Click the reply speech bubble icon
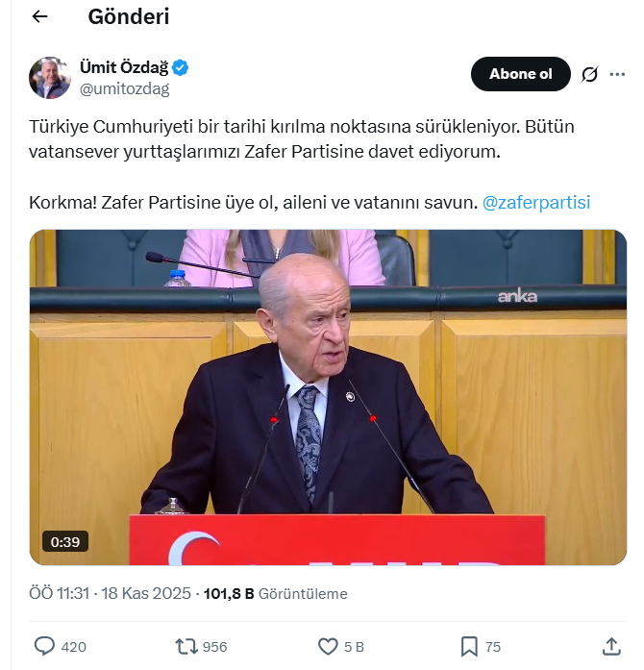 click(x=44, y=646)
